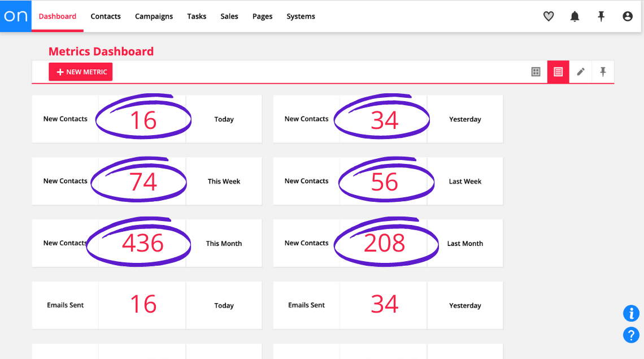Select the Metrics Dashboard heading
Image resolution: width=644 pixels, height=359 pixels.
[x=101, y=51]
